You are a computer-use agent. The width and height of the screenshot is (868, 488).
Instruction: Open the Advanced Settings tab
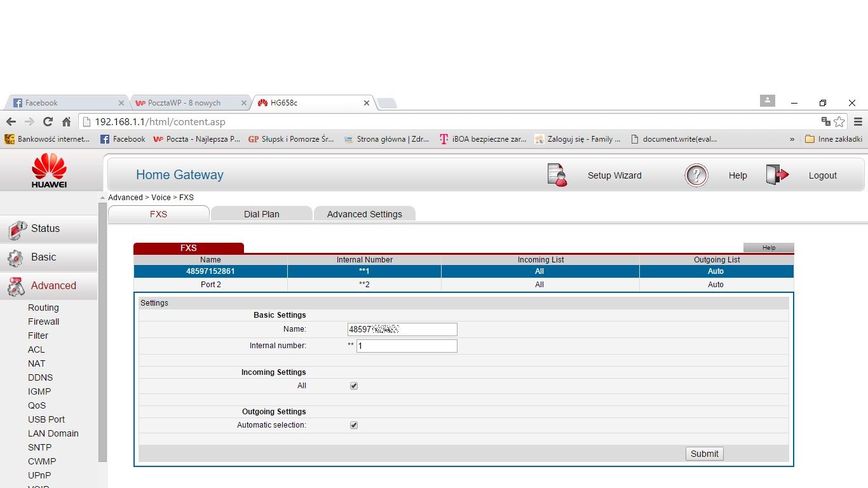tap(364, 214)
